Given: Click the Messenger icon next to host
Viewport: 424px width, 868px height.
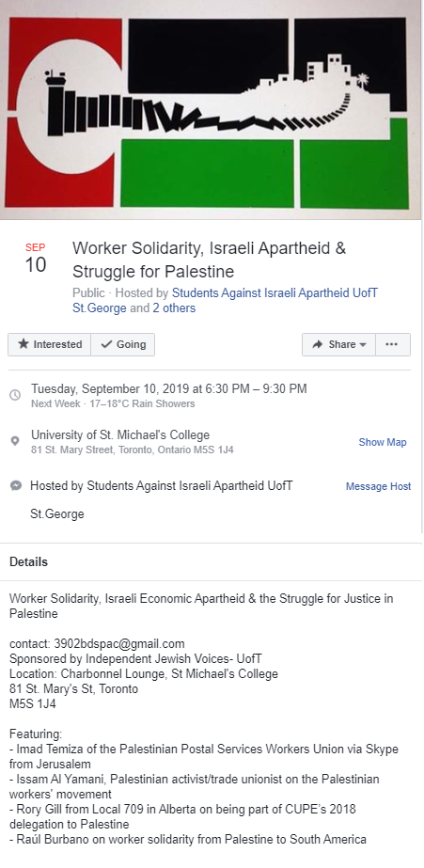Looking at the screenshot, I should click(16, 485).
